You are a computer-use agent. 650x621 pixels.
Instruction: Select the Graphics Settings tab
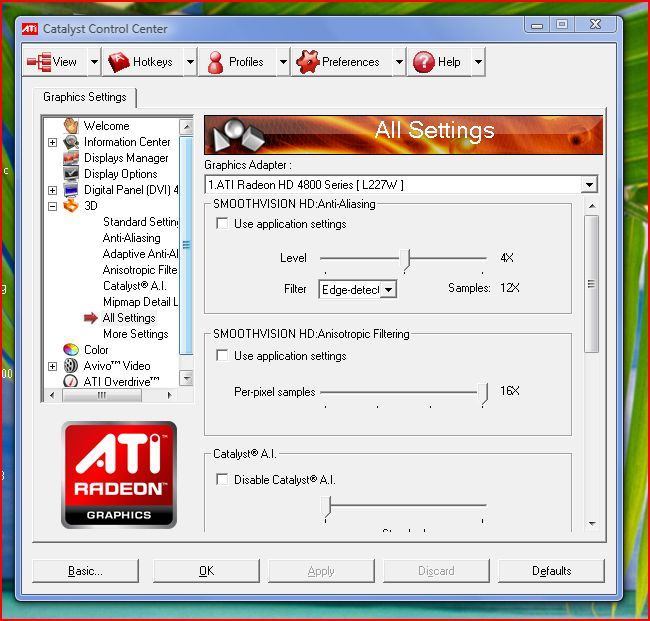click(x=85, y=97)
